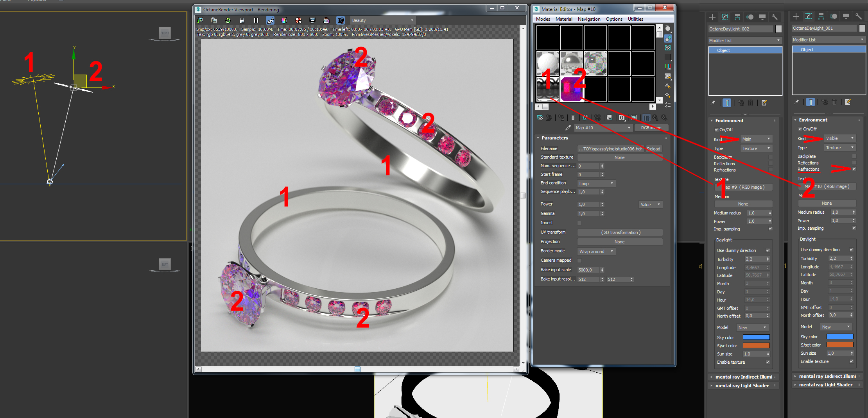Open Kind dropdown set to Main
The image size is (868, 418).
(756, 139)
